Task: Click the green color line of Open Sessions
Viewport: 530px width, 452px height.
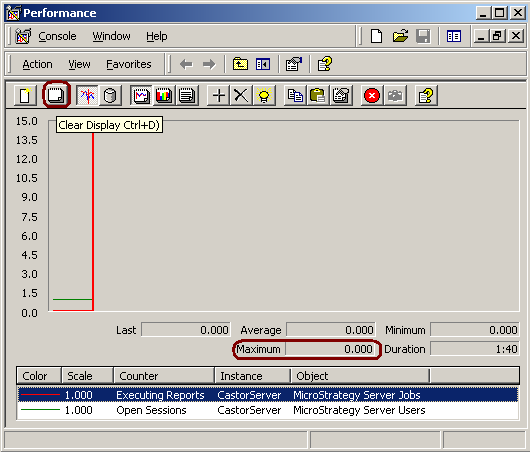Action: pyautogui.click(x=40, y=410)
